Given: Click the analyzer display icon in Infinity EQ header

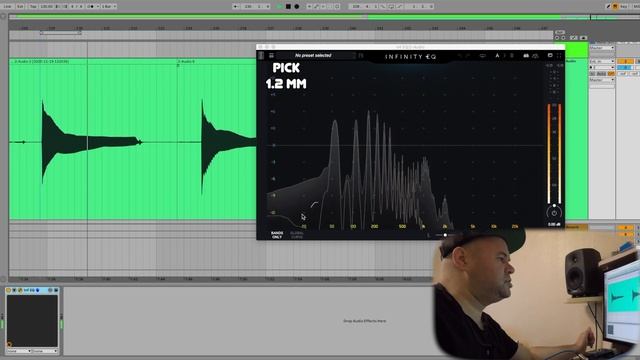Looking at the screenshot, I should [483, 56].
